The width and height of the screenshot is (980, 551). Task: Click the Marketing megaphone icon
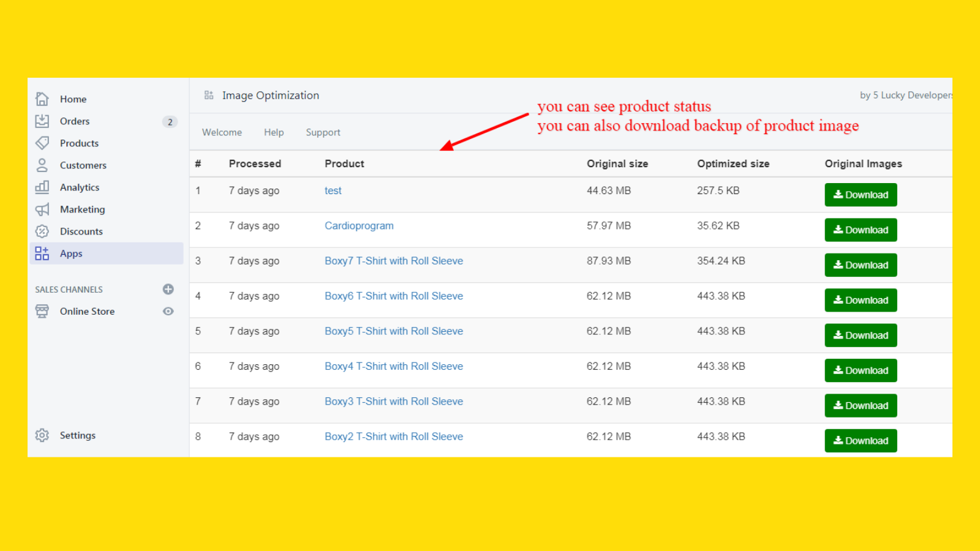click(42, 209)
